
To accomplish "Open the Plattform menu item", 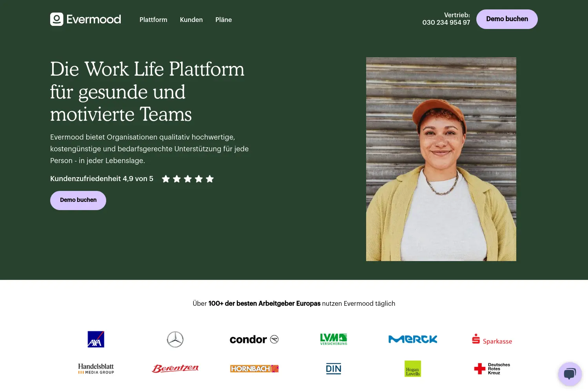I will coord(153,20).
